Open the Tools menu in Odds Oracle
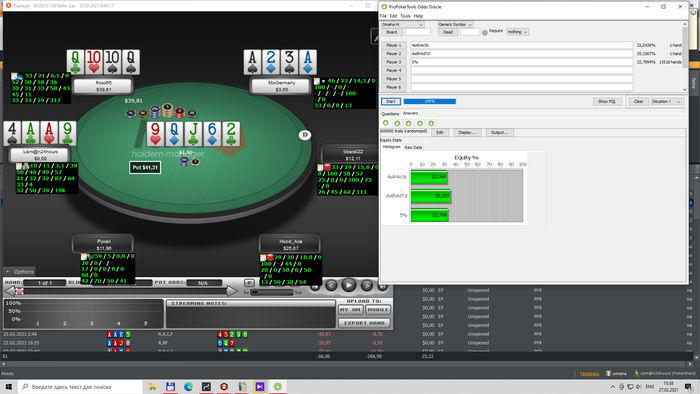Screen dimensions: 700x394 (x=405, y=16)
